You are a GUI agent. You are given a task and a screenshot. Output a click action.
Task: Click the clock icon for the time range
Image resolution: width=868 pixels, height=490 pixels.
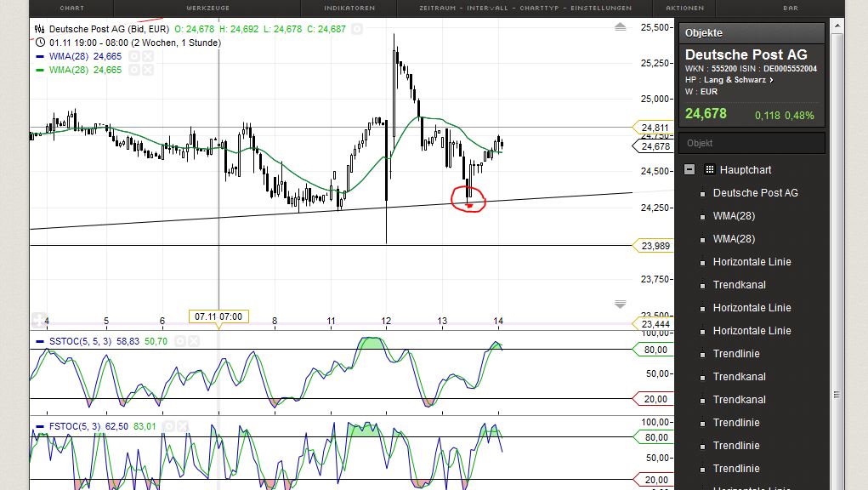40,43
